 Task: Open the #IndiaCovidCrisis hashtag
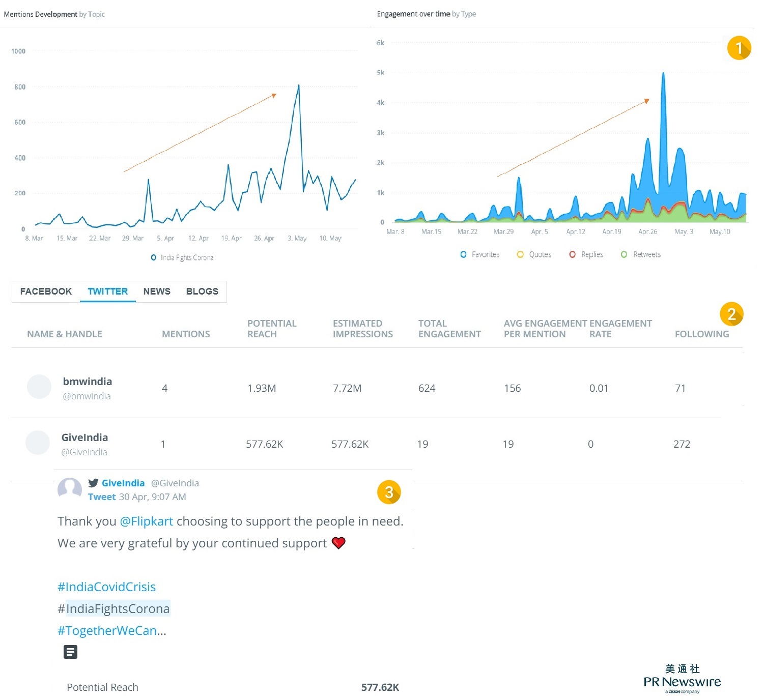point(107,587)
